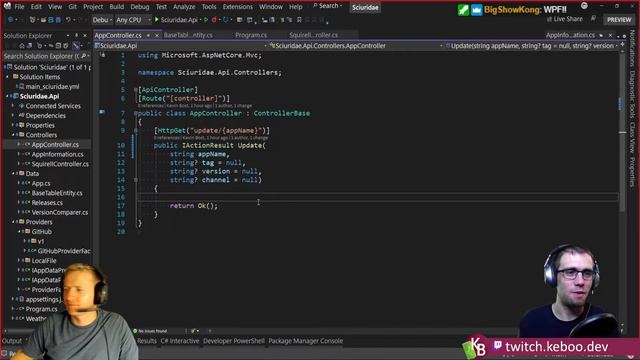Select SquirellController.cs in Solution Explorer
Viewport: 640px width, 360px height.
[x=60, y=164]
